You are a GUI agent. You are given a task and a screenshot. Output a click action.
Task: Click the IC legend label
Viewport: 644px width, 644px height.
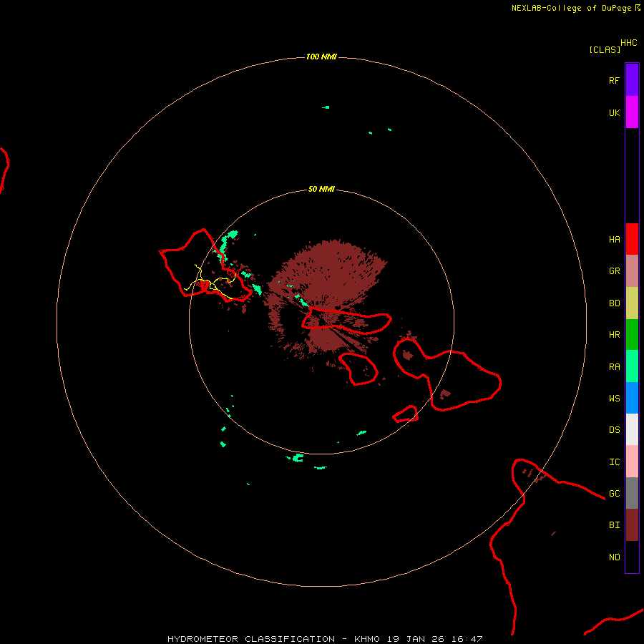[614, 462]
